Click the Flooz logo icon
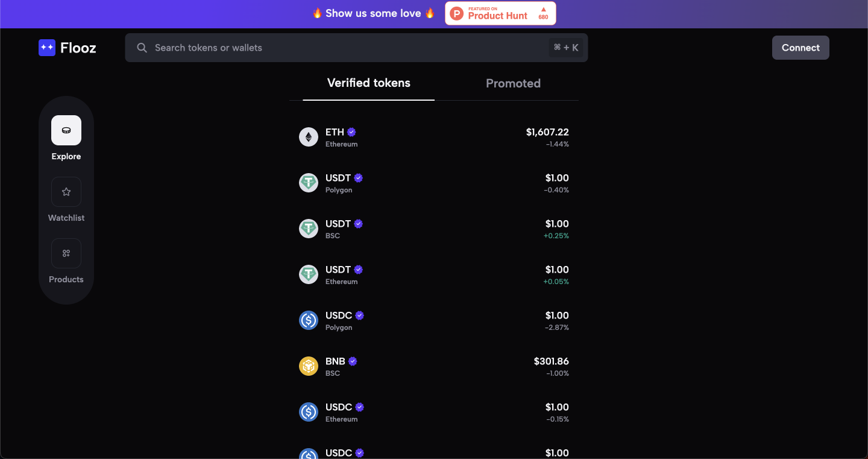The width and height of the screenshot is (868, 459). (x=47, y=48)
